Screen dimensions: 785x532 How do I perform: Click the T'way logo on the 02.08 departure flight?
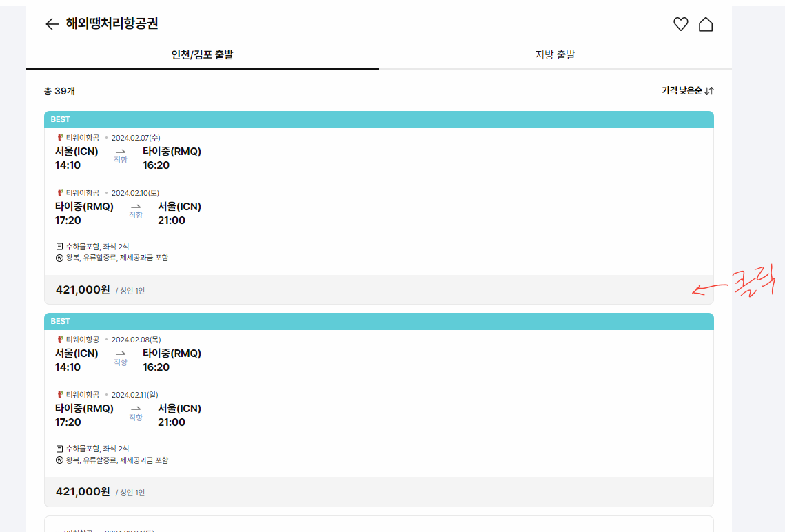(61, 340)
